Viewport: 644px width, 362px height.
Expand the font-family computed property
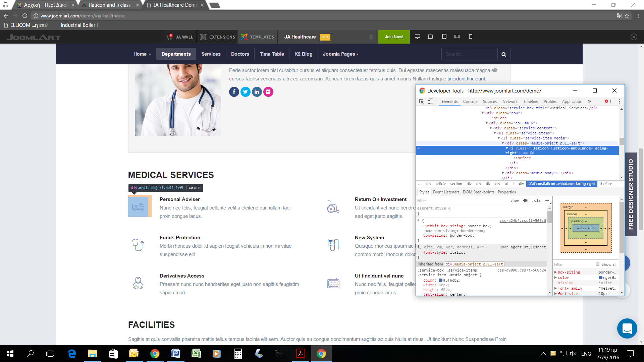coord(555,288)
